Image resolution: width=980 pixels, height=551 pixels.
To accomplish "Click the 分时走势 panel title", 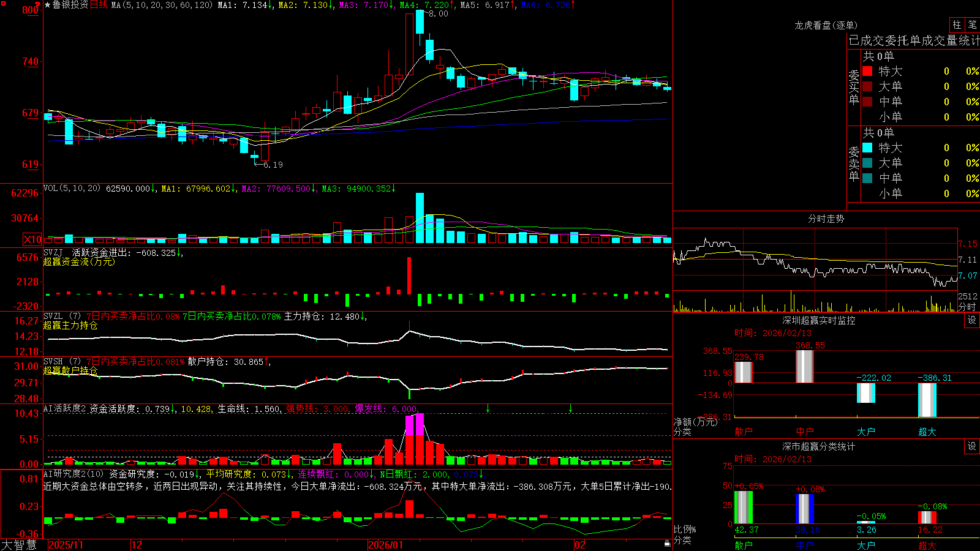I will [x=826, y=219].
